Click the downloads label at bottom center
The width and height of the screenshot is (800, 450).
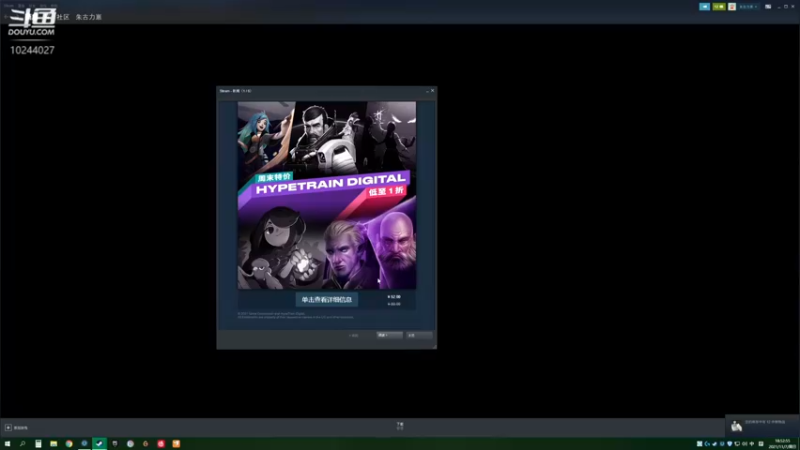400,426
